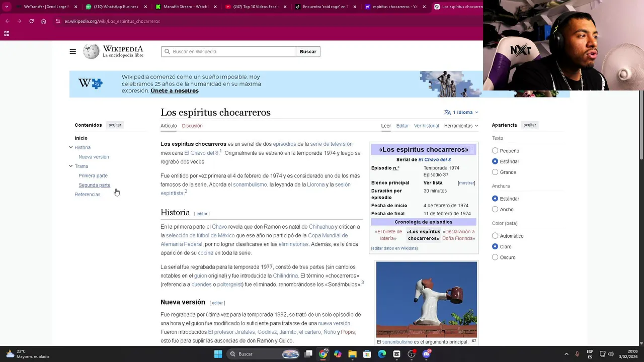Open Discord from the taskbar

(426, 354)
